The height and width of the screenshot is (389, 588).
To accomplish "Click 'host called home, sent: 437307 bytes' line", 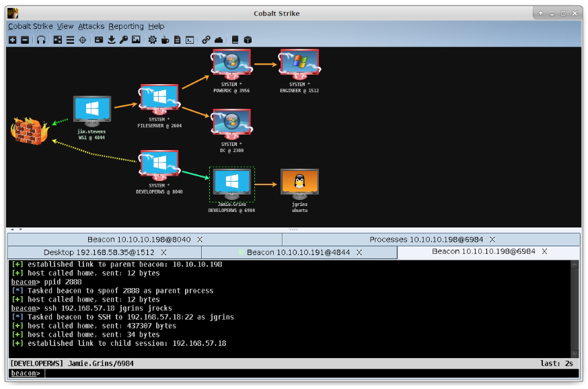I will pos(94,326).
